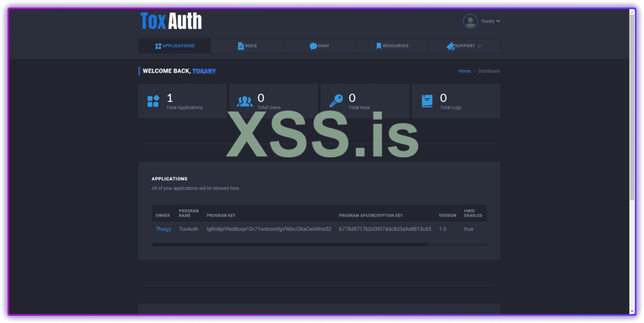Click the Total Applications label
Viewport: 644px width, 323px height.
185,107
